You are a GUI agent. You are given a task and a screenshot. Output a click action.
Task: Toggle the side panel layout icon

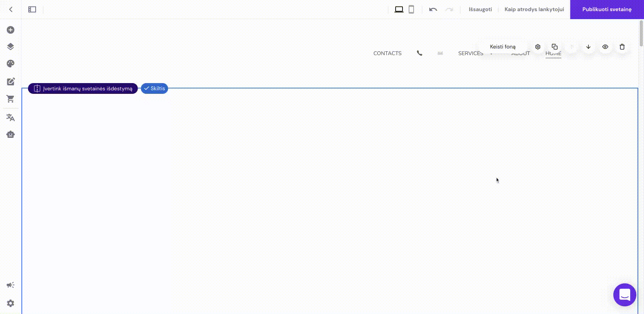32,10
